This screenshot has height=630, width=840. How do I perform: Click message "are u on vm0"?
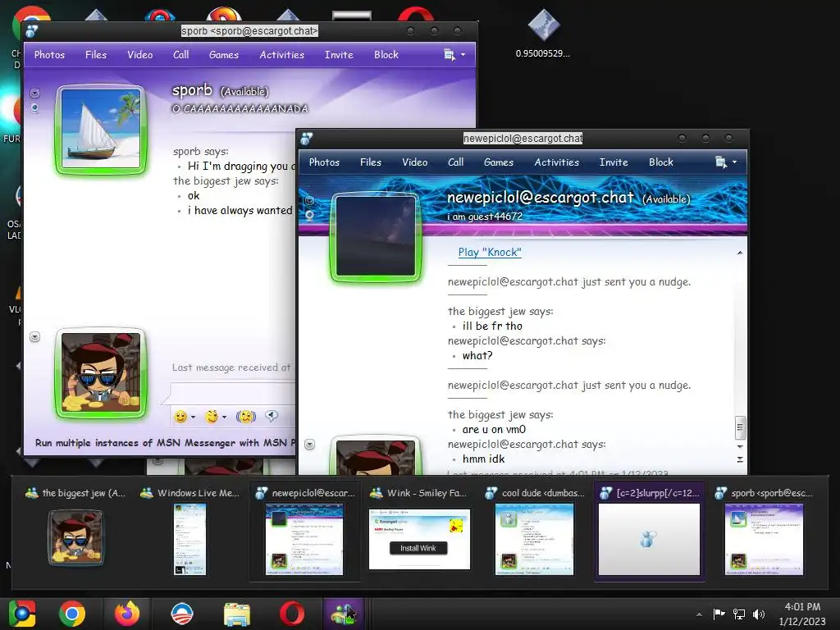click(x=494, y=429)
